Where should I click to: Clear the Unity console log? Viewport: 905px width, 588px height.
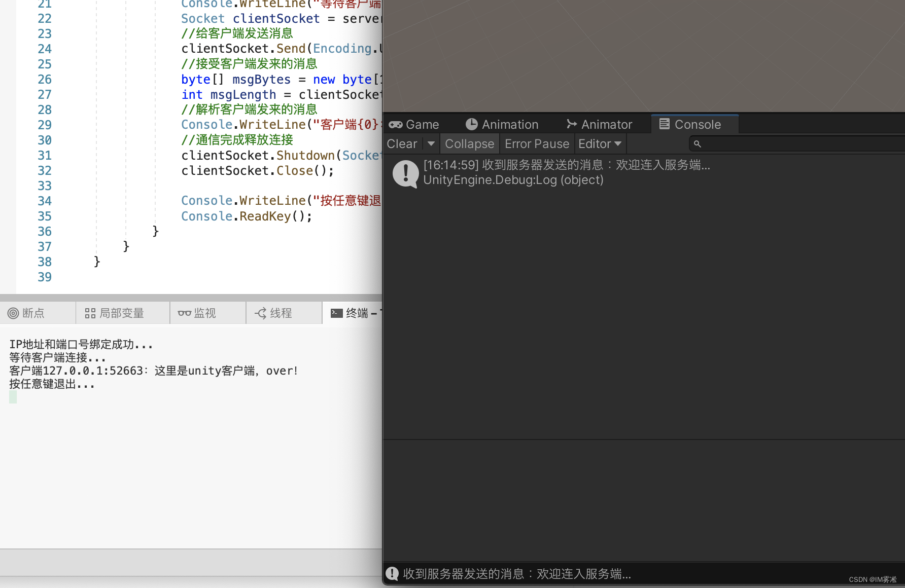coord(402,144)
